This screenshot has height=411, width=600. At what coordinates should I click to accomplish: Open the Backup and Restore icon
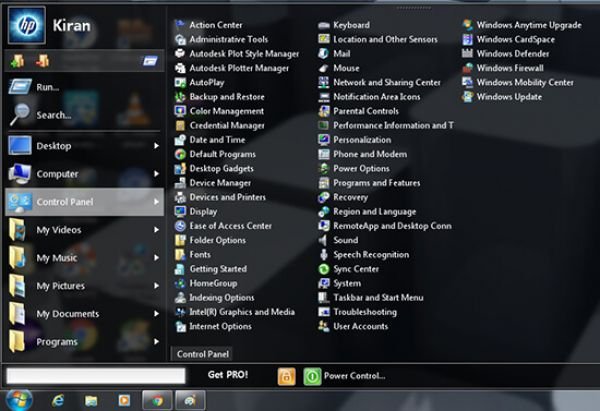(180, 97)
